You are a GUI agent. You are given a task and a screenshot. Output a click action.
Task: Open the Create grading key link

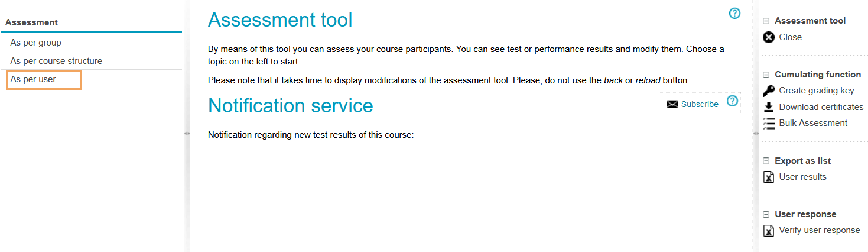pyautogui.click(x=816, y=91)
